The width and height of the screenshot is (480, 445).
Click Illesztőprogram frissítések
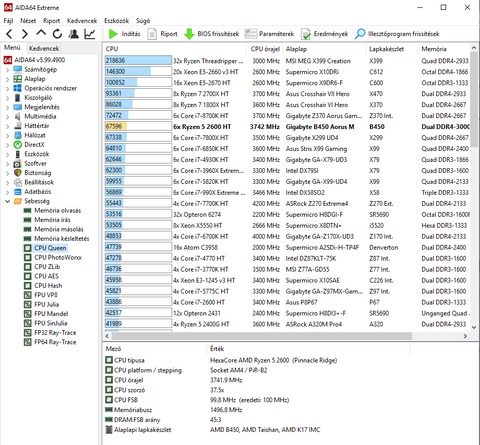point(397,34)
